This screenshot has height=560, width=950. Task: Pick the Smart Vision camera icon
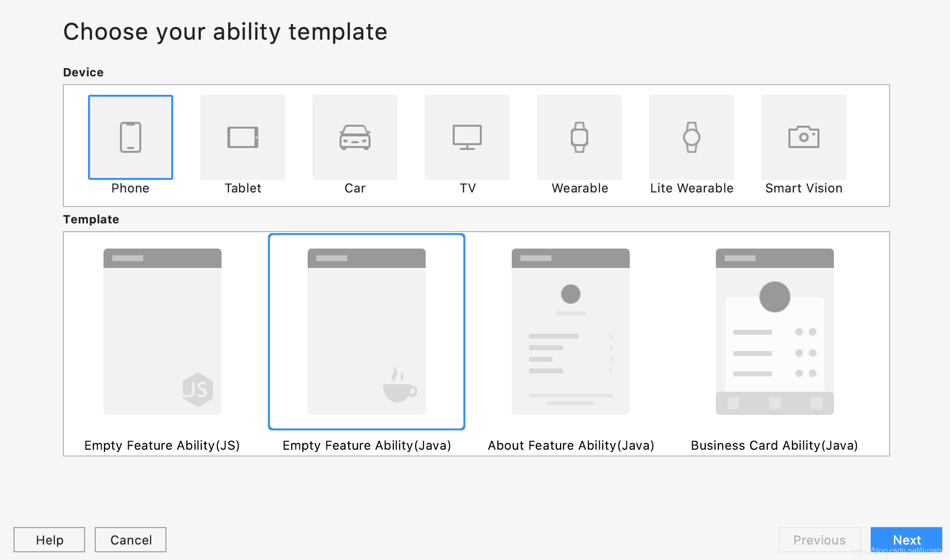click(804, 137)
